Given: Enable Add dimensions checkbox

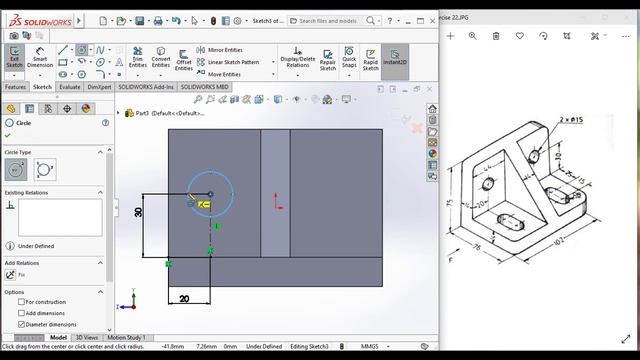Looking at the screenshot, I should coord(21,313).
